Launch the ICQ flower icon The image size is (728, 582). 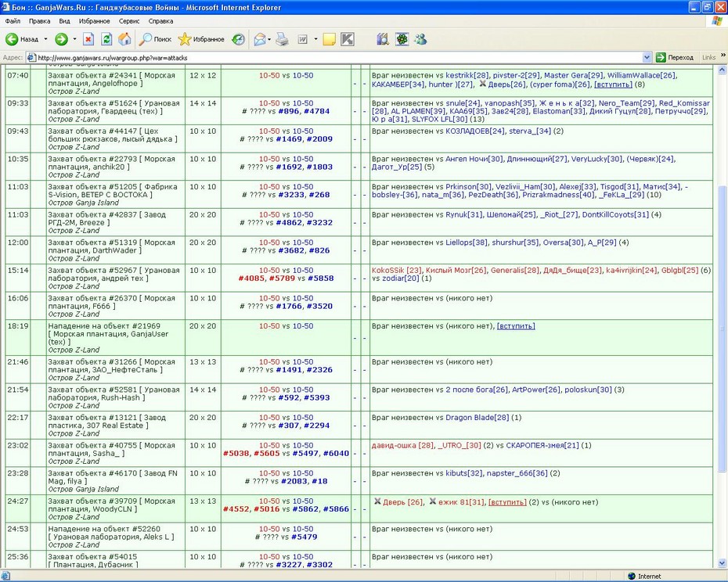402,39
